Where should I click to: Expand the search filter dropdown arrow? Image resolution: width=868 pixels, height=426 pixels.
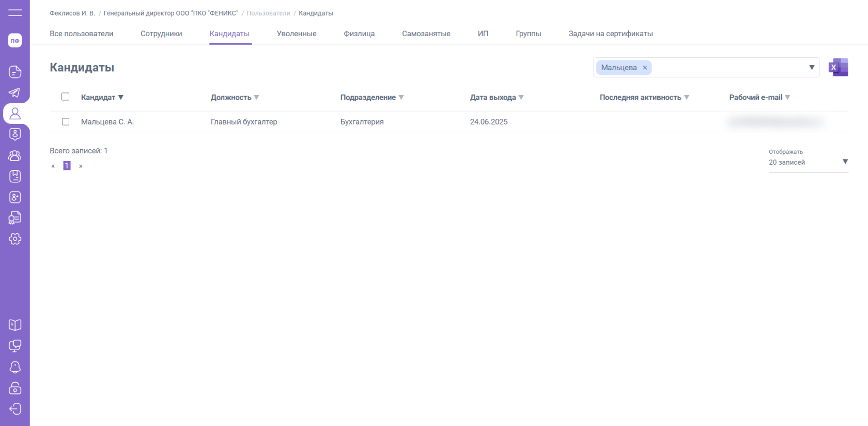[811, 68]
